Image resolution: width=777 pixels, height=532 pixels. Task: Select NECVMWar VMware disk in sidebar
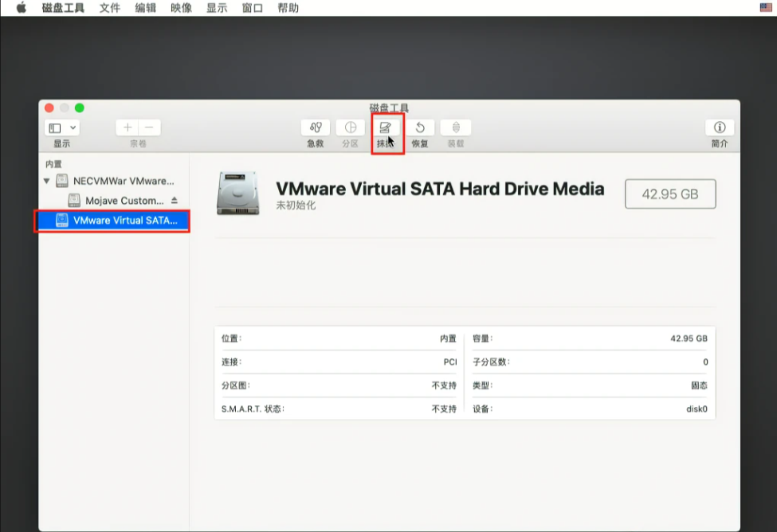pyautogui.click(x=115, y=181)
